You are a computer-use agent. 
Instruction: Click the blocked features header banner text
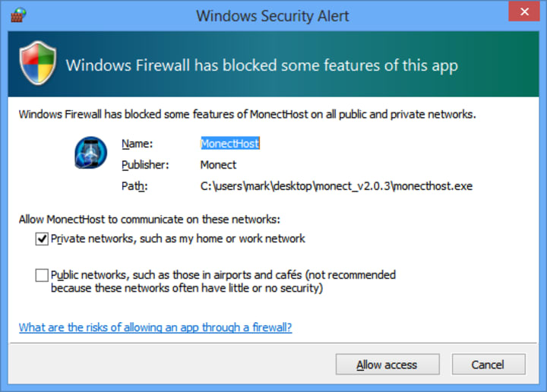click(x=261, y=65)
